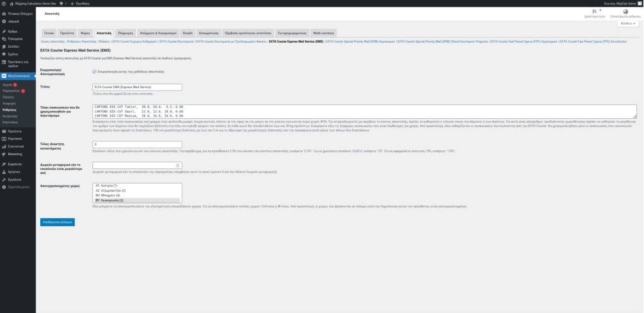Open Στατιστικά analytics bar-chart icon
644x313 pixels.
click(4, 146)
